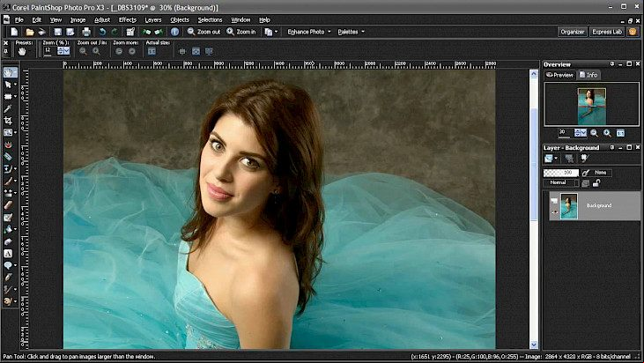
Task: Open a file with folder icon
Action: pos(30,32)
